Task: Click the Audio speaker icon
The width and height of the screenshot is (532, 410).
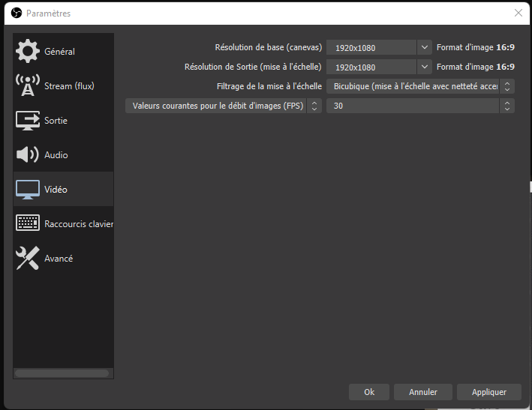Action: click(x=28, y=155)
